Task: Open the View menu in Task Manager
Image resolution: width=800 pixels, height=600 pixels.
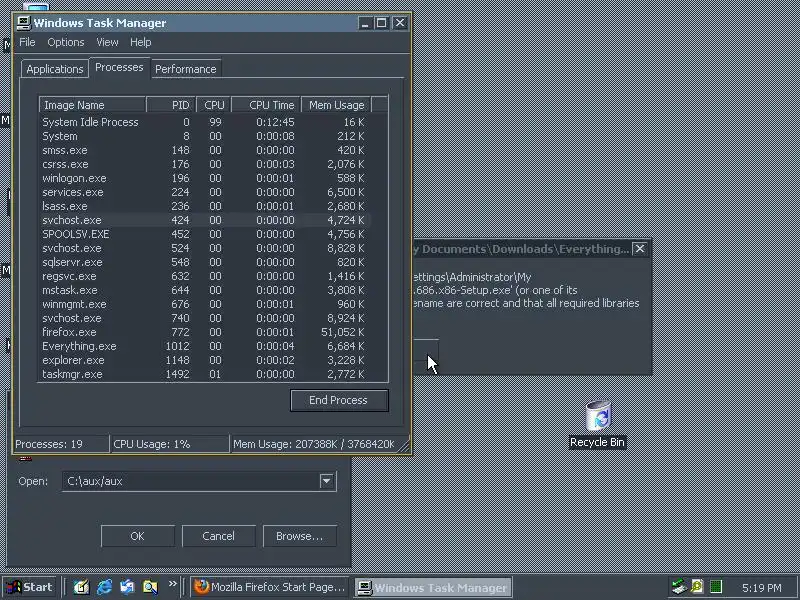Action: 107,42
